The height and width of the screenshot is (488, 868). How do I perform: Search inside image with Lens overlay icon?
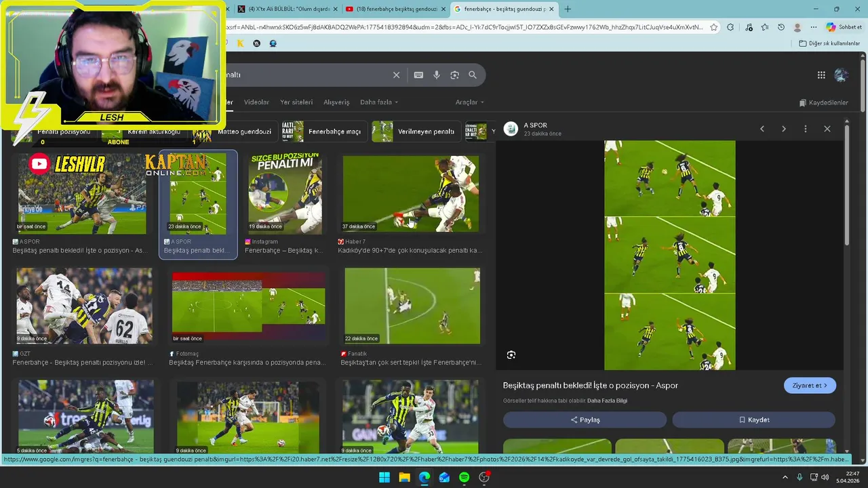click(x=511, y=355)
